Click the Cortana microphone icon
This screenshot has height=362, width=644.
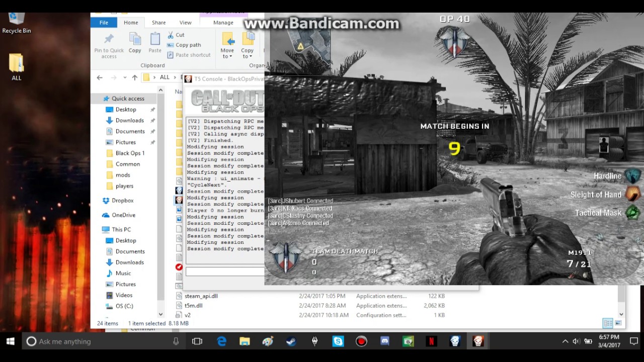click(x=176, y=341)
